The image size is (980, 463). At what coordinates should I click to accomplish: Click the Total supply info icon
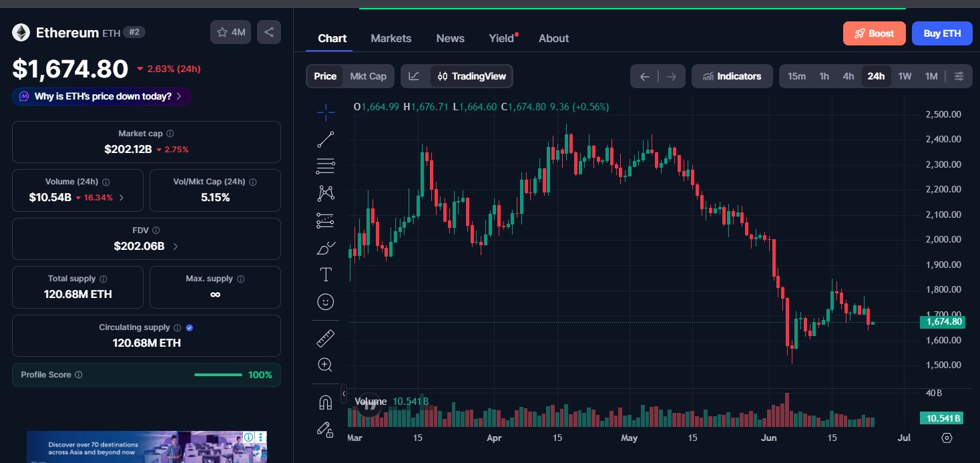pos(103,279)
